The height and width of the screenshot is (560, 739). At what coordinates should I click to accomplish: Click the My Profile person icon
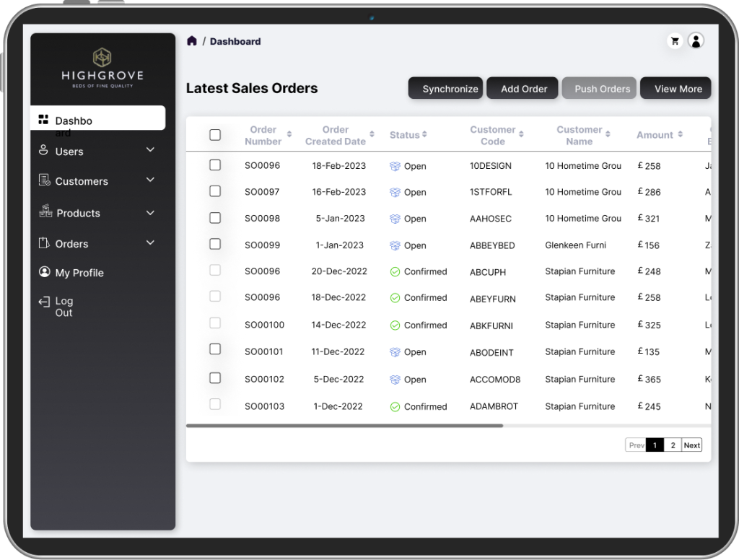[44, 272]
